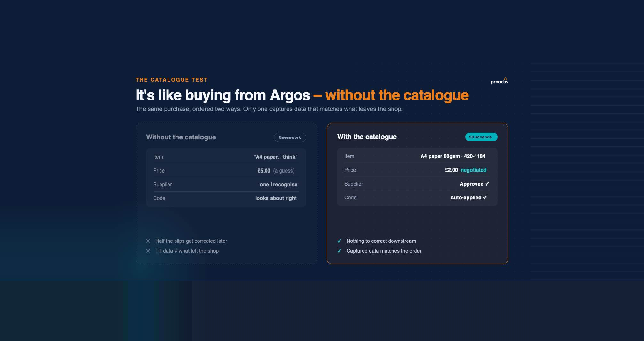This screenshot has height=341, width=644.
Task: Click the '£5.00' price value
Action: click(264, 171)
